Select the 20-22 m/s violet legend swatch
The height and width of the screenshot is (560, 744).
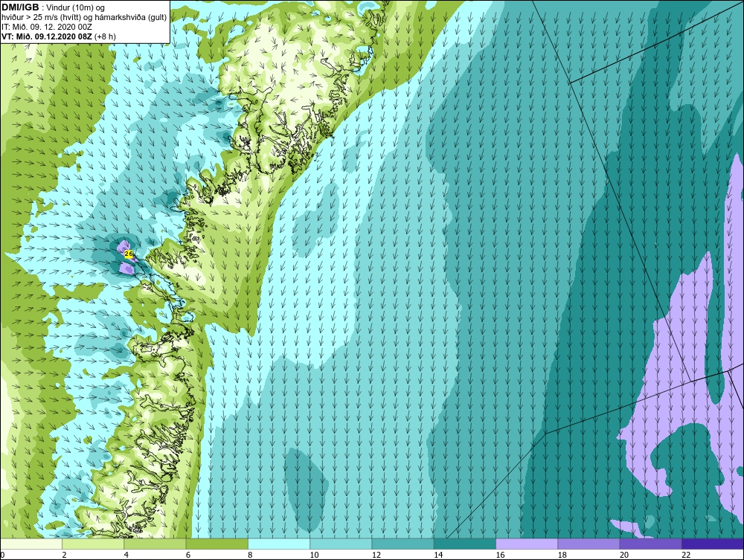(651, 544)
